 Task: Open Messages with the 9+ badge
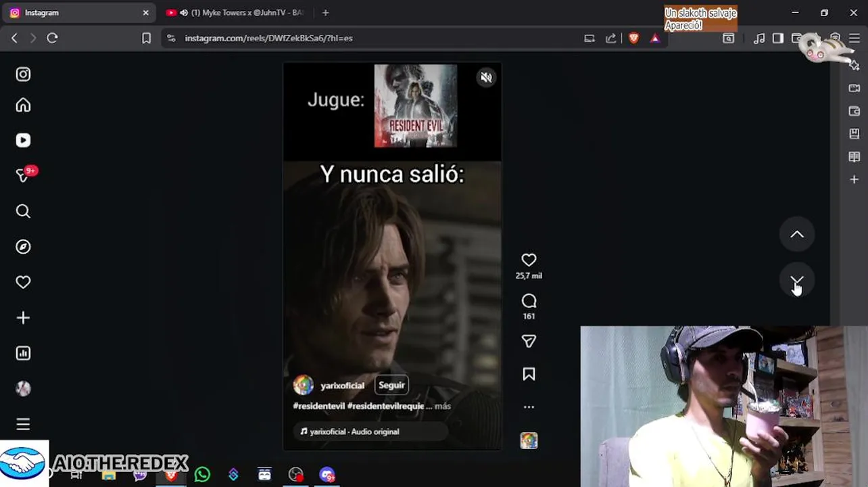[24, 175]
